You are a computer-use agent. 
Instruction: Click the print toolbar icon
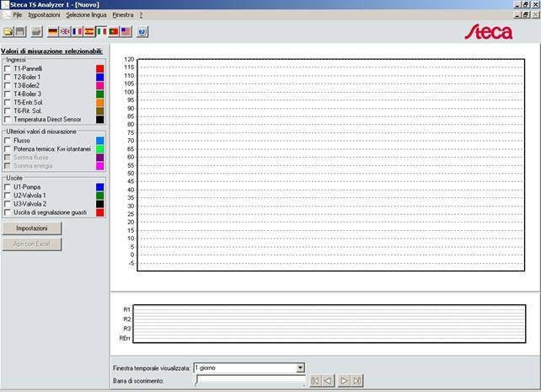[x=36, y=32]
